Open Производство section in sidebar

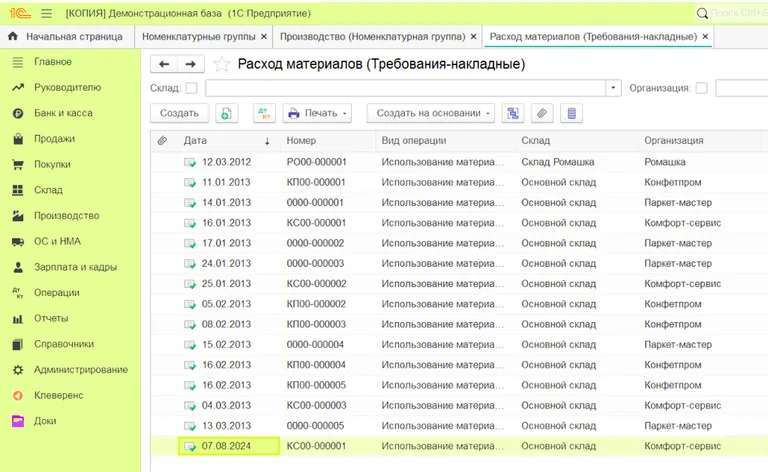[66, 215]
